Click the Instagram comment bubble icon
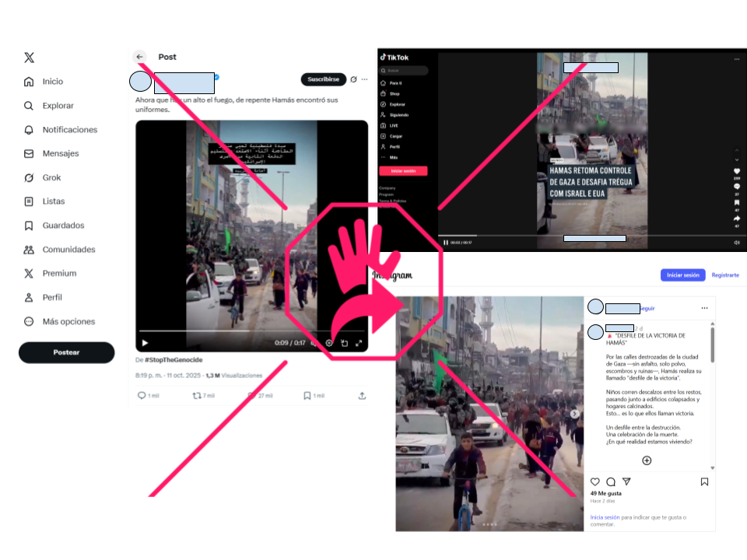The height and width of the screenshot is (560, 747). pos(611,482)
